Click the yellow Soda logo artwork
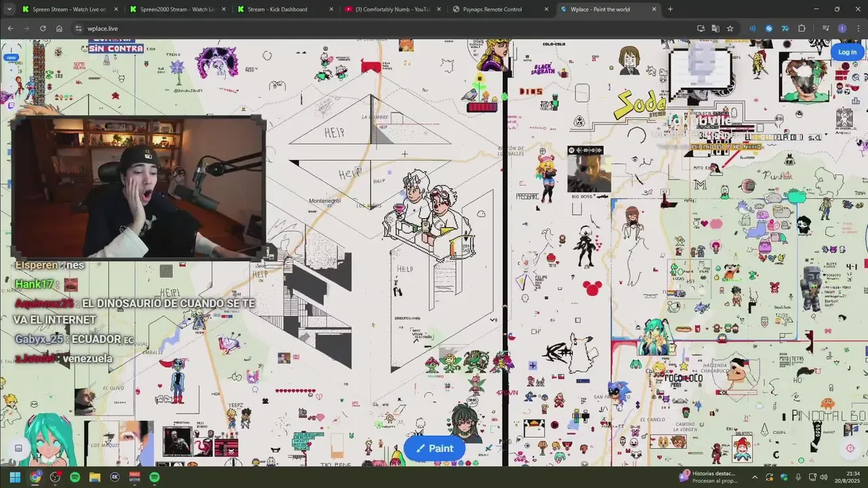 coord(640,105)
